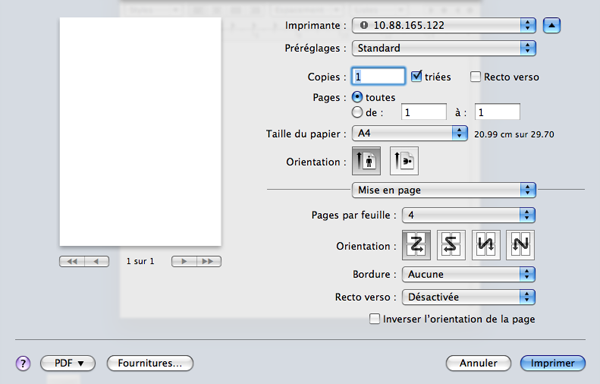Choose N-shaped top-to-bottom then left layout direction
600x384 pixels.
pyautogui.click(x=520, y=245)
